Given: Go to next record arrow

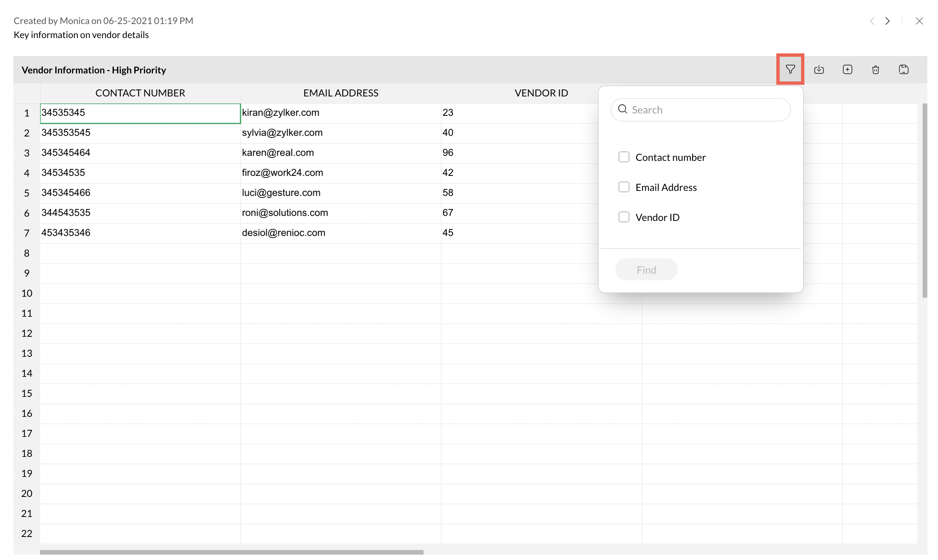Looking at the screenshot, I should tap(888, 21).
